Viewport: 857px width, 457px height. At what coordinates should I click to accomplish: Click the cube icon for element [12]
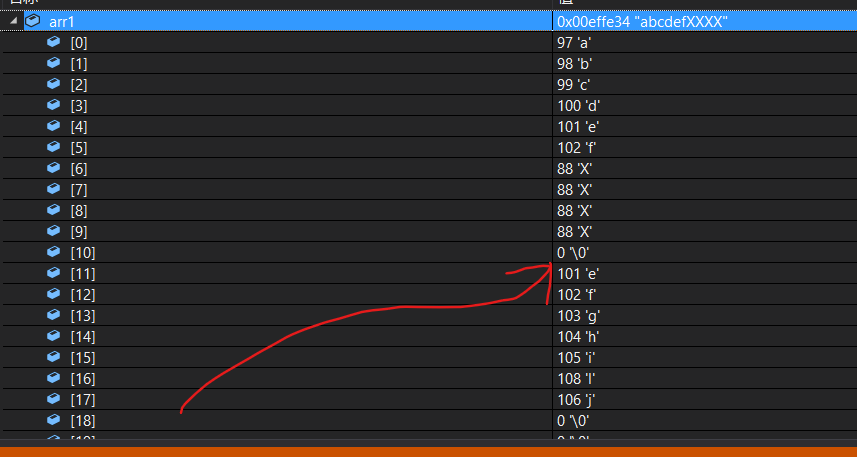point(54,294)
